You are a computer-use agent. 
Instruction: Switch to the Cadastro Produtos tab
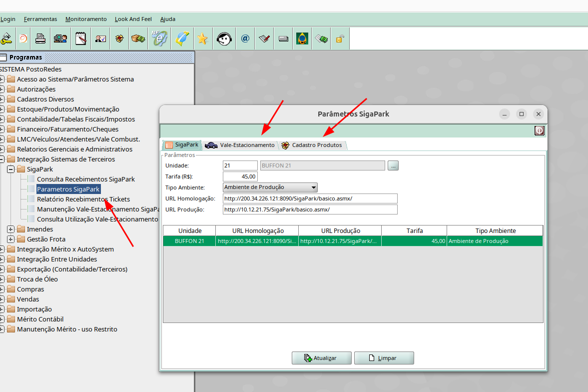(313, 145)
